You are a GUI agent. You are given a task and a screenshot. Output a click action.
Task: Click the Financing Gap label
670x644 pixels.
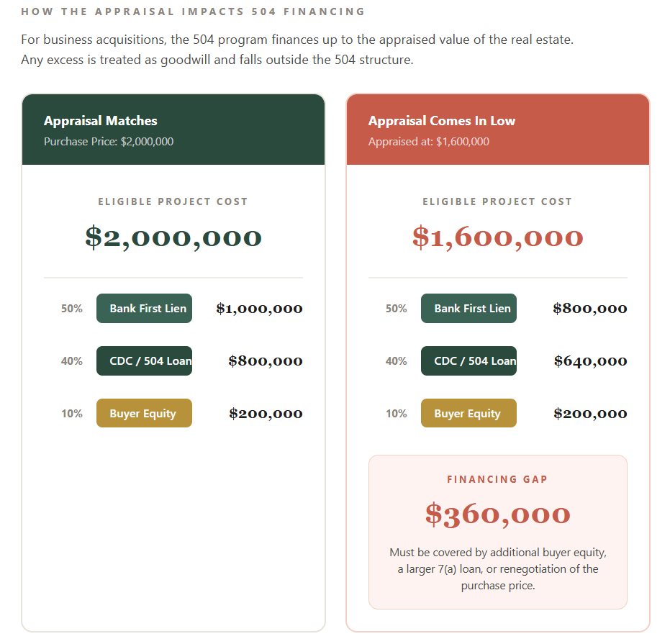[498, 479]
